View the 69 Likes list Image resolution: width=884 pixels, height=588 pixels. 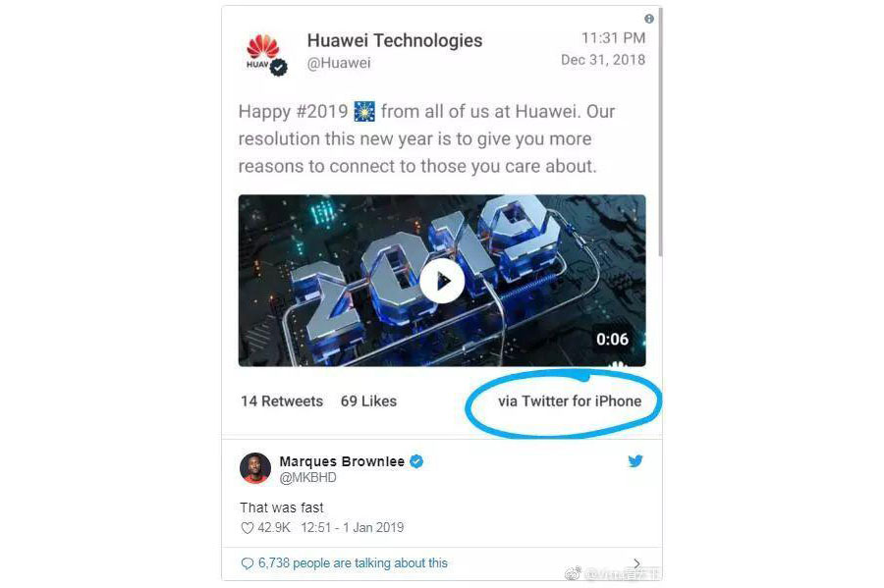click(368, 401)
